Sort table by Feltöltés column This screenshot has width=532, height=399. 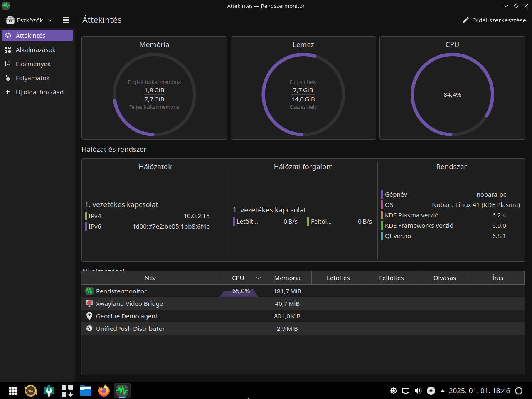(x=391, y=278)
